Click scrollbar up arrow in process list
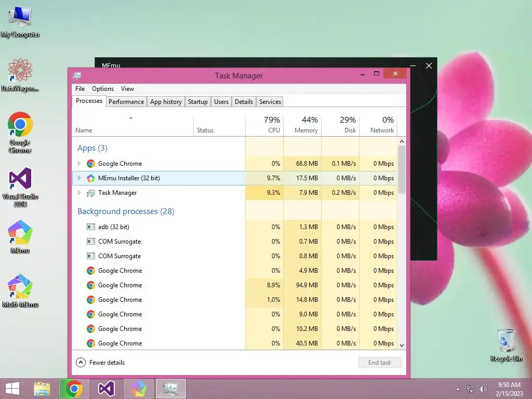Image resolution: width=532 pixels, height=399 pixels. click(x=402, y=141)
